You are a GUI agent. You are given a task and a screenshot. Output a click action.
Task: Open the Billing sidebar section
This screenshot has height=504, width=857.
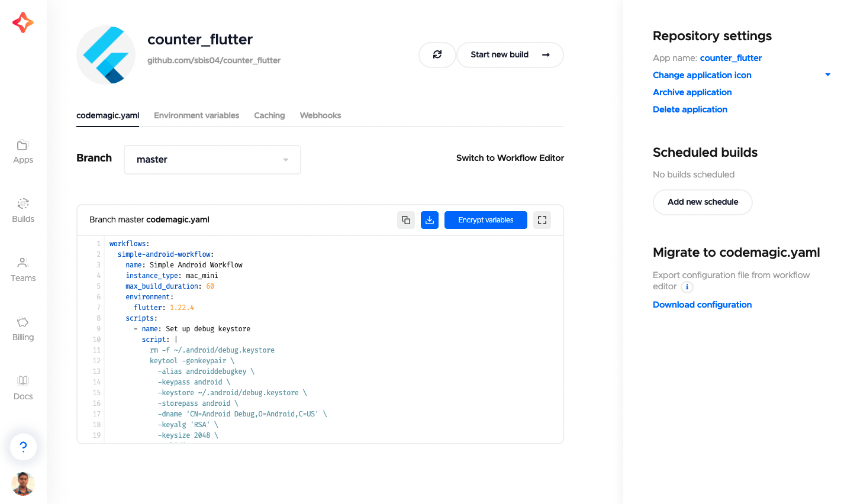pyautogui.click(x=23, y=329)
